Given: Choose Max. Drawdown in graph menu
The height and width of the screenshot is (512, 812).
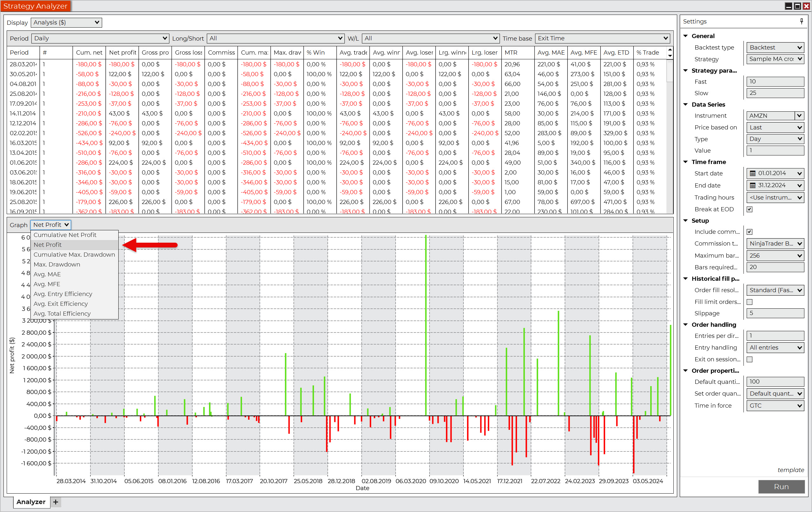Looking at the screenshot, I should coord(57,265).
